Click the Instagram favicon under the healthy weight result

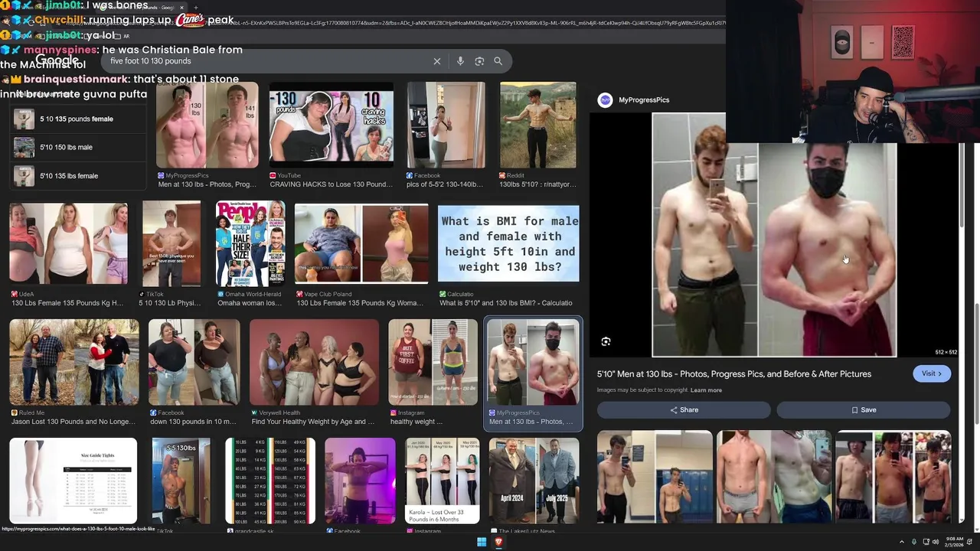[x=394, y=412]
